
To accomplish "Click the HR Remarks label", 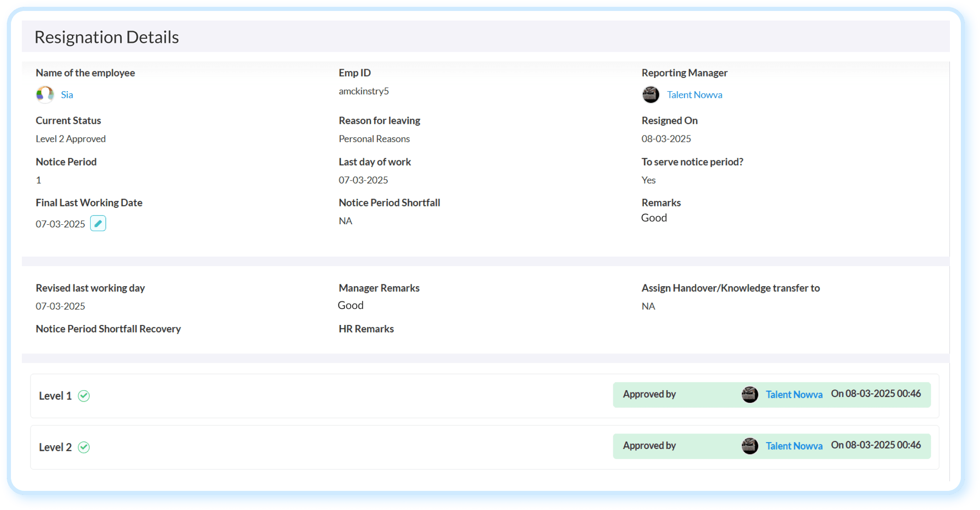I will 366,329.
